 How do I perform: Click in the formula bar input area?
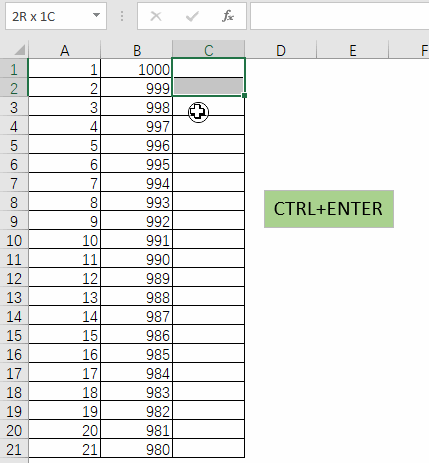pyautogui.click(x=339, y=16)
